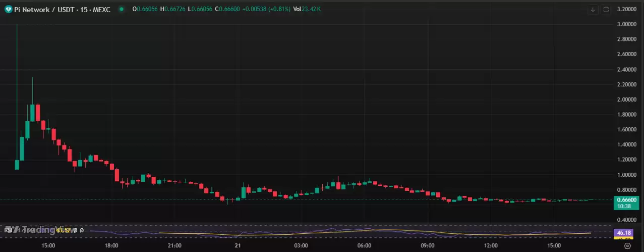Viewport: 644px width, 252px height.
Task: Click the current price label 0.66600
Action: click(626, 200)
